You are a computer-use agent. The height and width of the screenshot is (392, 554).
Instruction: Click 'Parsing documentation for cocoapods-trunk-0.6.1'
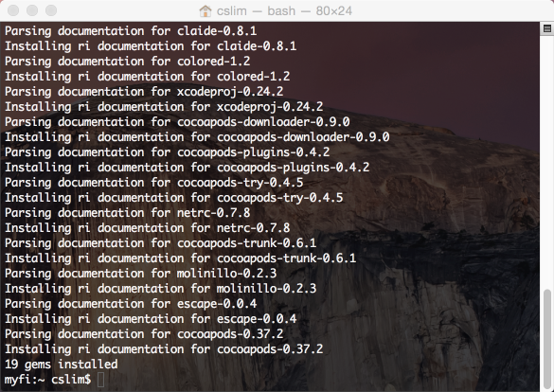(x=161, y=243)
